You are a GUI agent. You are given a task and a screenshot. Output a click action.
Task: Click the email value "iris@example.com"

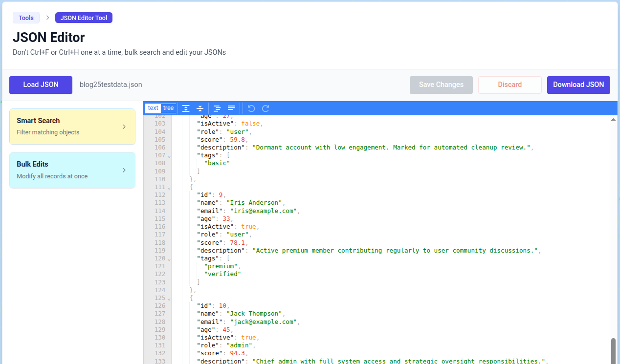(264, 211)
